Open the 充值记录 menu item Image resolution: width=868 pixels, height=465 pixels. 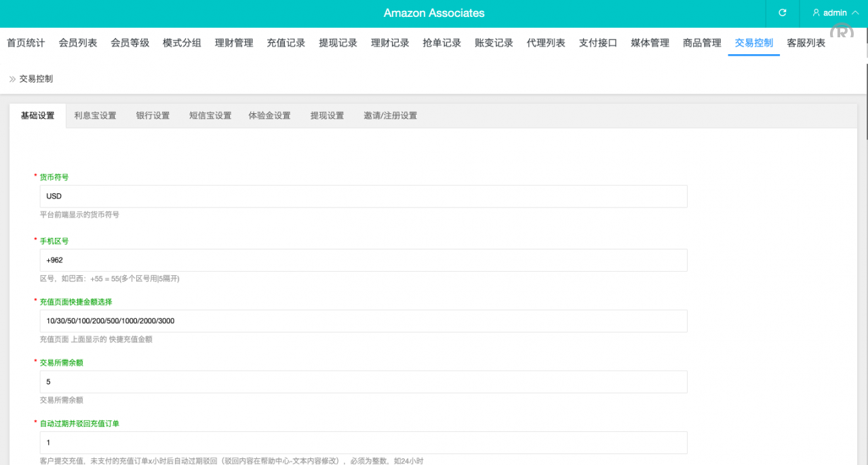click(x=286, y=43)
